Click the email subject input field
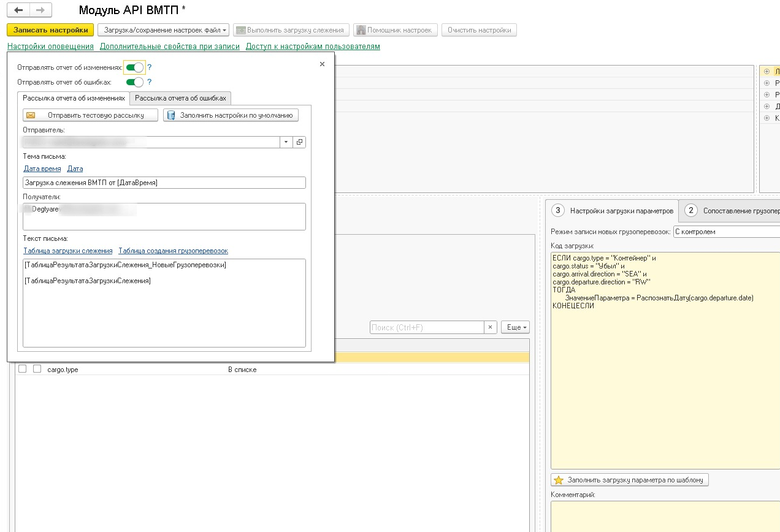Viewport: 780px width, 532px height. (x=164, y=183)
